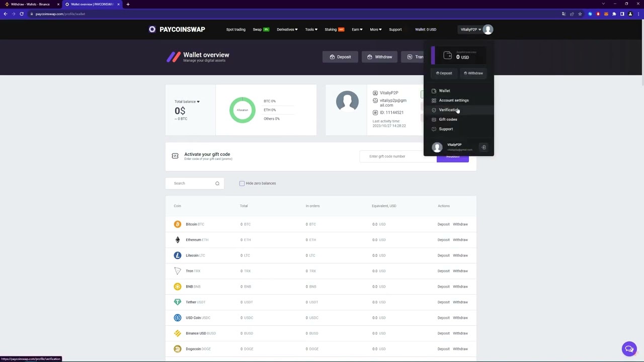
Task: Open the Chrome profile avatar icon
Action: (630, 14)
